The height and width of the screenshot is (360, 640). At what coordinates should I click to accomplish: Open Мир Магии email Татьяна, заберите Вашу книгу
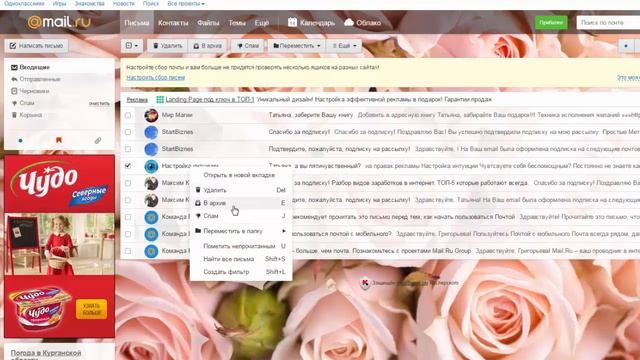(311, 116)
